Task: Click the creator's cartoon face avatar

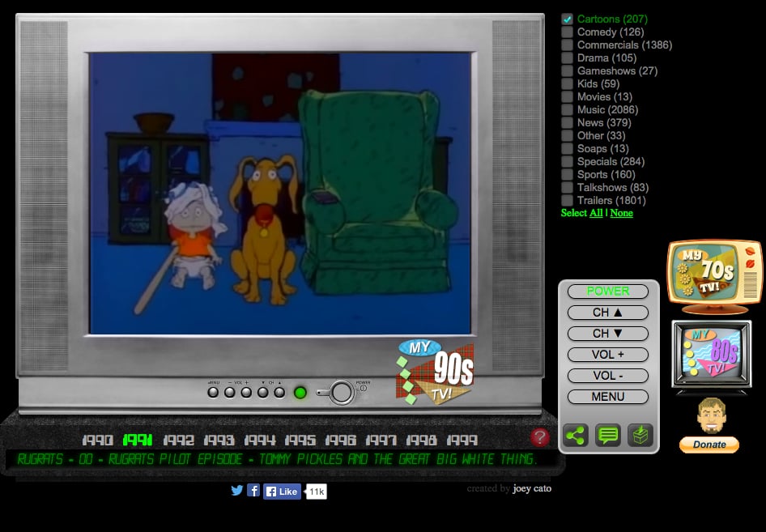Action: pos(711,415)
